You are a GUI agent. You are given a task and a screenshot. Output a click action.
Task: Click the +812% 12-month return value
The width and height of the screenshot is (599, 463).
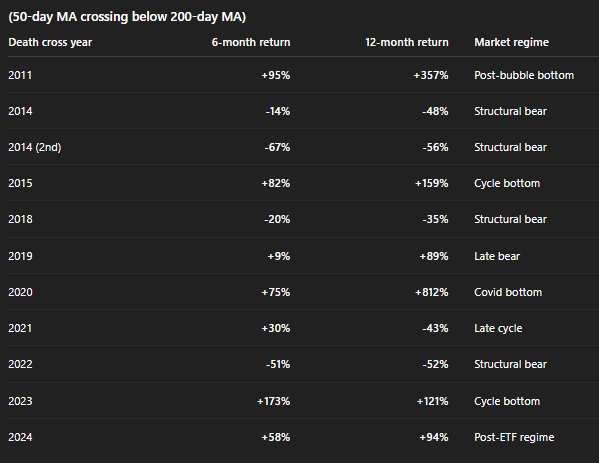coord(432,293)
